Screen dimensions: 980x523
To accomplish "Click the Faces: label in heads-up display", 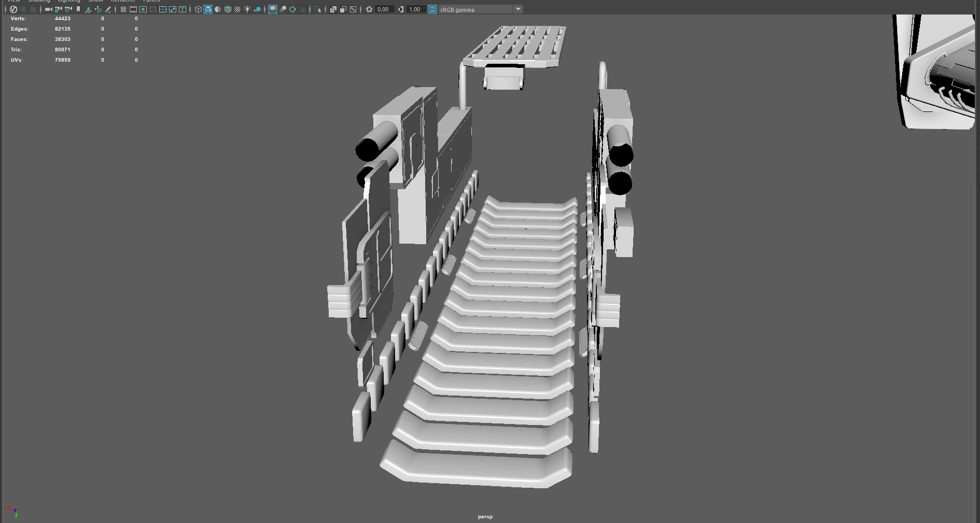I will [x=19, y=39].
